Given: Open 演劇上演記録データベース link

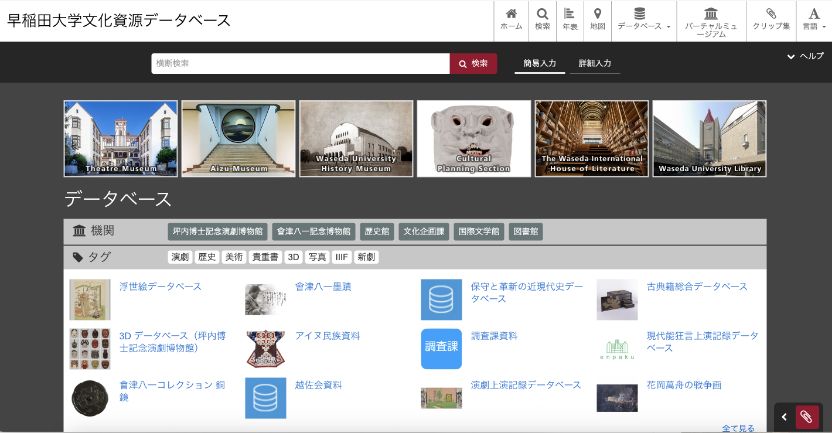Looking at the screenshot, I should tap(525, 385).
